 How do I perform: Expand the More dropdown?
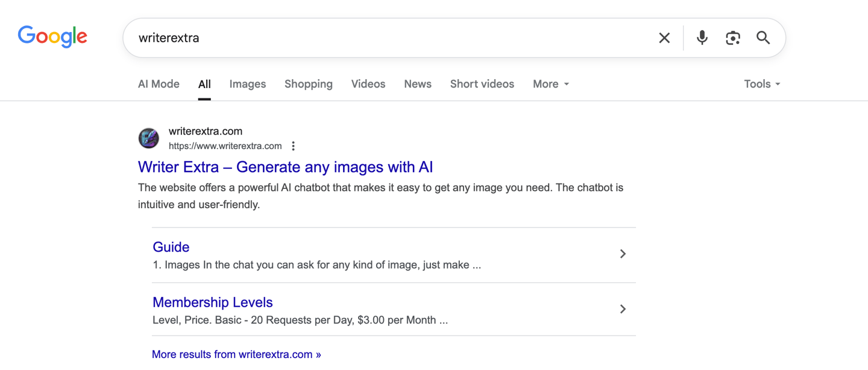pos(551,84)
